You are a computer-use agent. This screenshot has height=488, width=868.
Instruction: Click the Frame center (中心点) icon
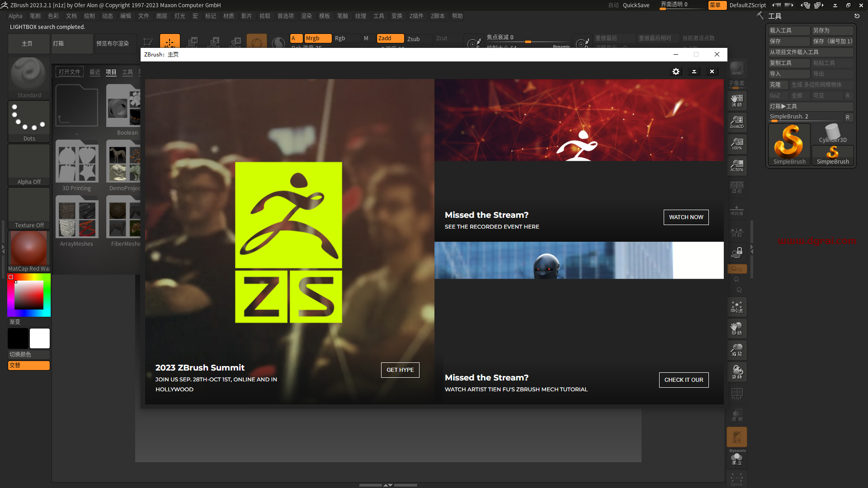[736, 307]
